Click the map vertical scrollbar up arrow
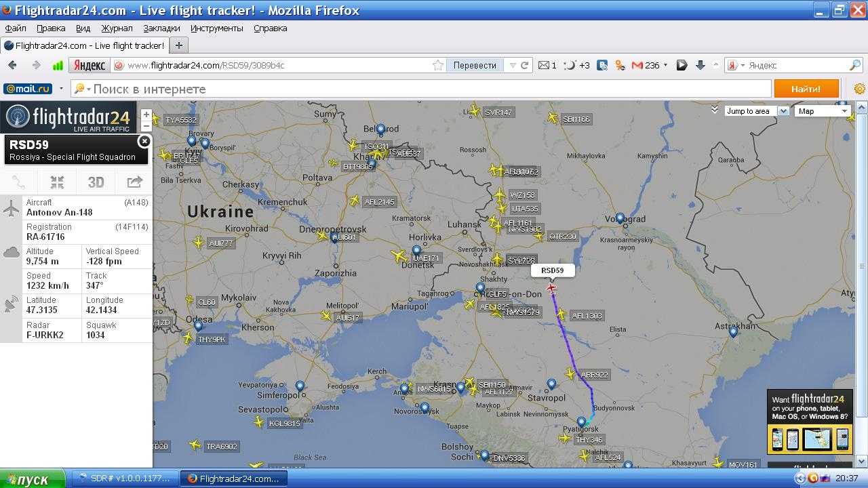The width and height of the screenshot is (868, 488). [x=862, y=107]
